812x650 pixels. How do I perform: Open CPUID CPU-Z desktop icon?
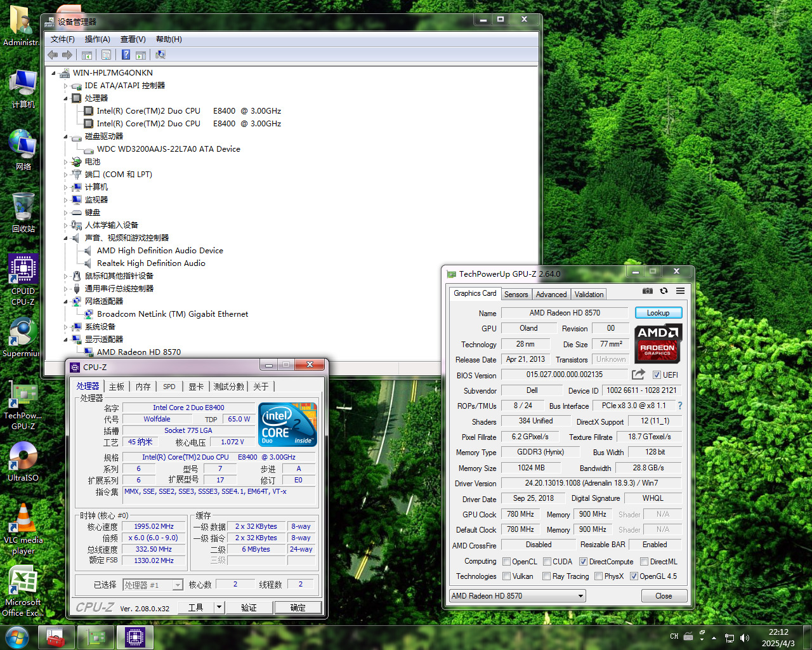point(23,280)
